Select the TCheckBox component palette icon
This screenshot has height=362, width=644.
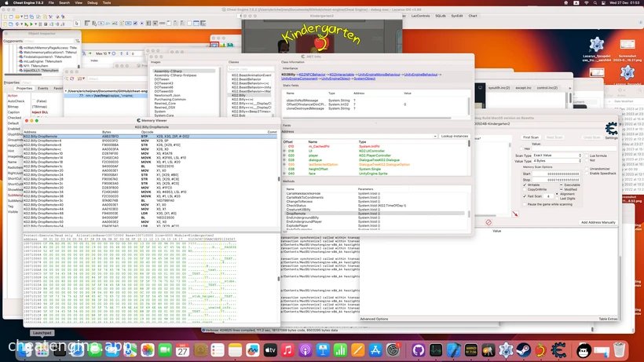(135, 24)
